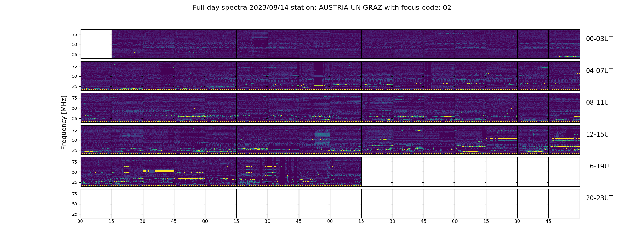Select the '08-11UT' row label
The height and width of the screenshot is (245, 644).
coord(599,103)
